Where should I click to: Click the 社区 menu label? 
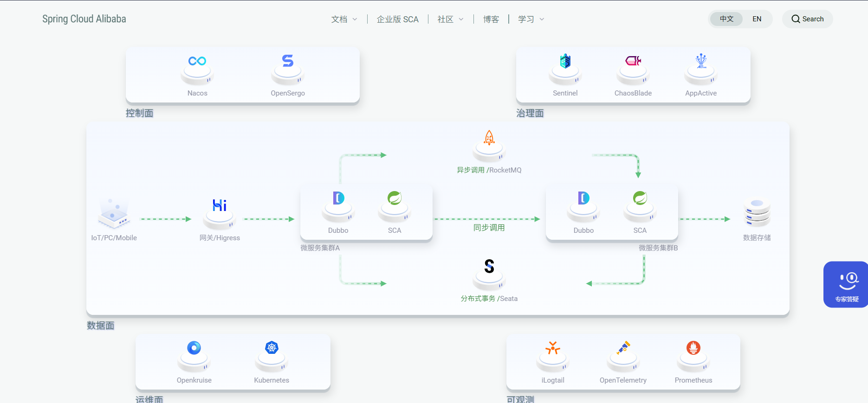(446, 19)
